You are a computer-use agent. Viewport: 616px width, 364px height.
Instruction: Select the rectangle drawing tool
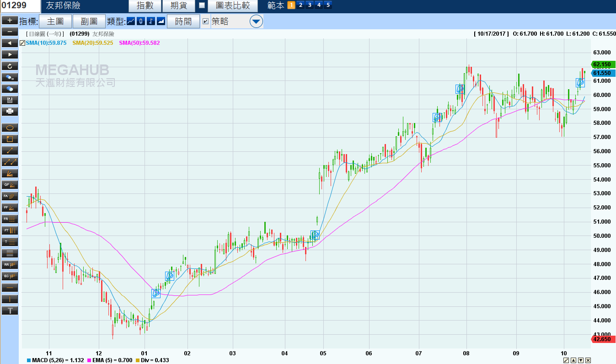[x=10, y=139]
